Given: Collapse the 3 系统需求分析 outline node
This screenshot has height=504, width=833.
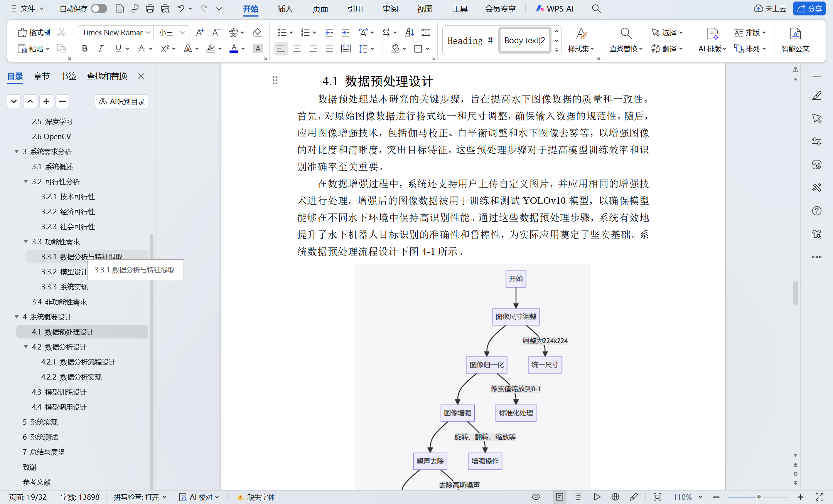Looking at the screenshot, I should click(x=17, y=151).
